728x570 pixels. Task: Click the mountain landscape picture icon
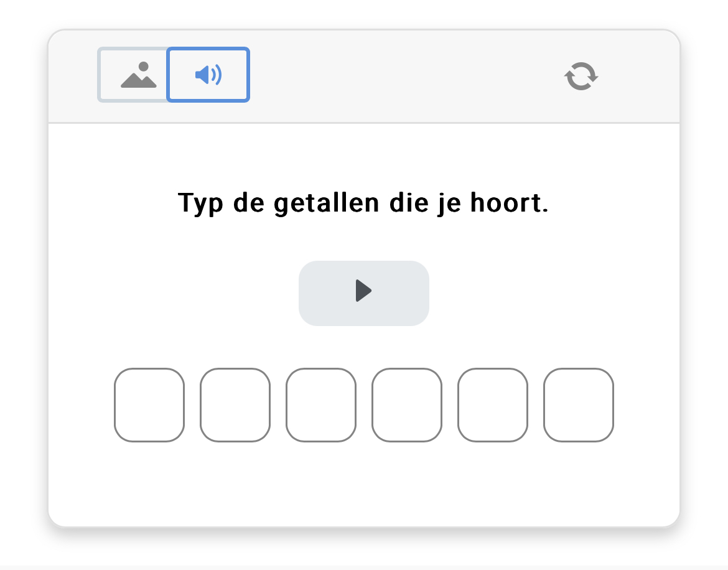tap(138, 75)
